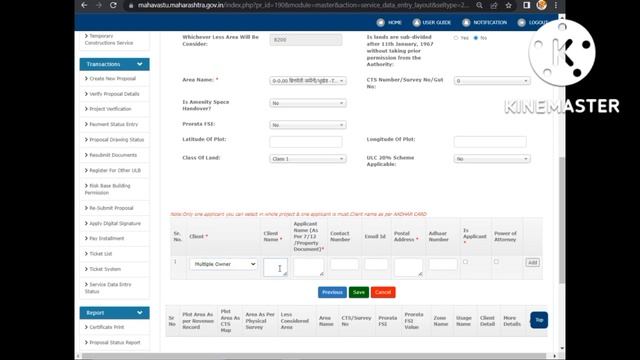Open Payment Status Entry menu item
This screenshot has width=640, height=360.
[114, 124]
